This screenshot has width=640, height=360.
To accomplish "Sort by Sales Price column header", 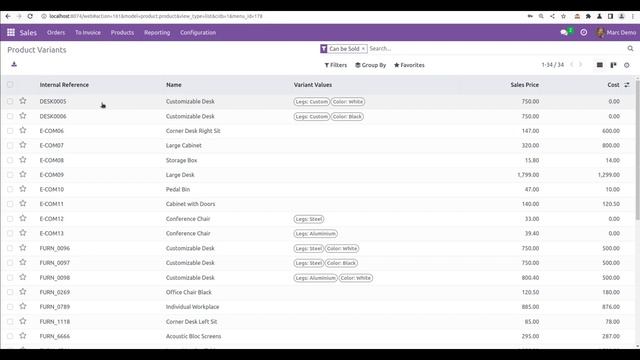I will (524, 85).
